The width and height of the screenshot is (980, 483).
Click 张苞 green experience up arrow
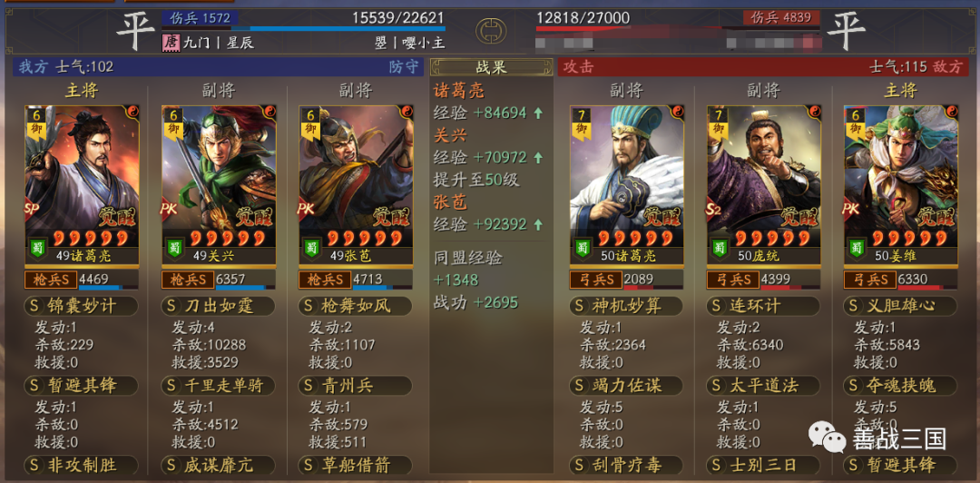coord(538,224)
